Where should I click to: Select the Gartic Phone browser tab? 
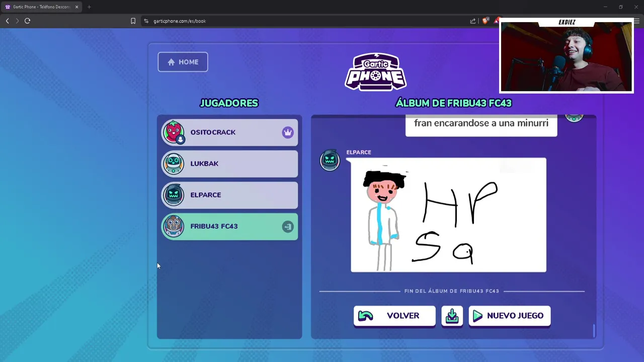click(x=41, y=7)
